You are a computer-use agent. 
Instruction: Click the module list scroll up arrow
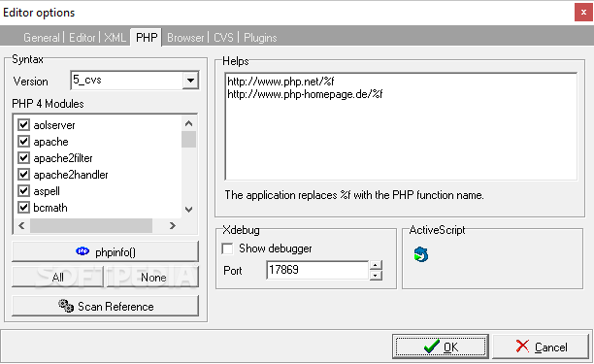tap(188, 123)
